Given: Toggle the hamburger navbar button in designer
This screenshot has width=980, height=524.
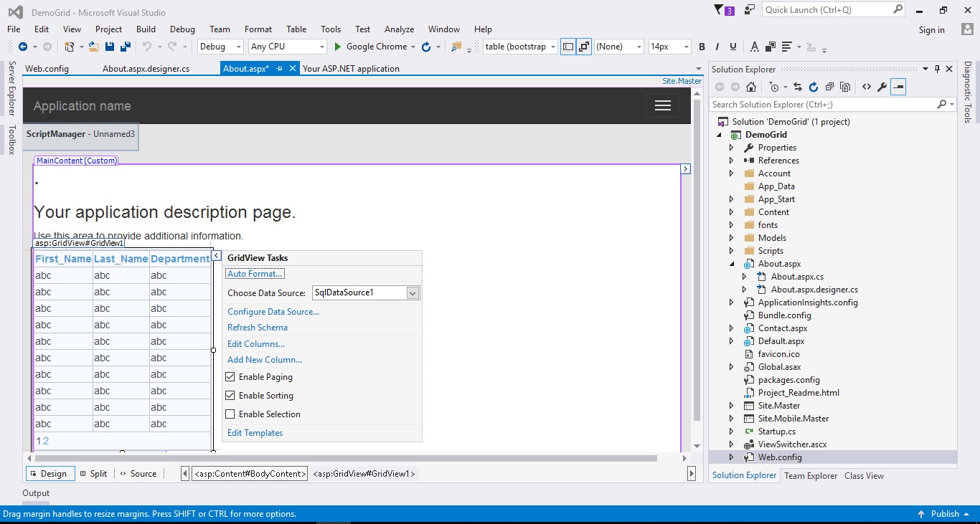Looking at the screenshot, I should point(663,105).
